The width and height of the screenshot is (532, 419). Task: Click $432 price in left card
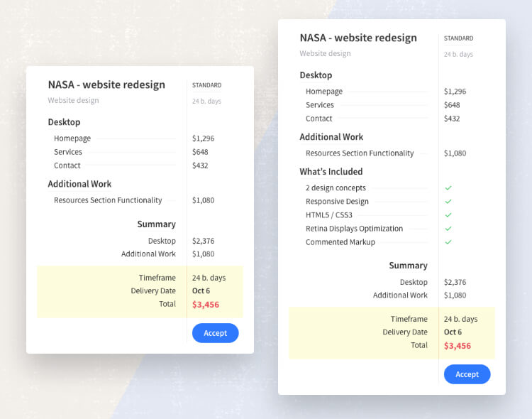click(200, 165)
